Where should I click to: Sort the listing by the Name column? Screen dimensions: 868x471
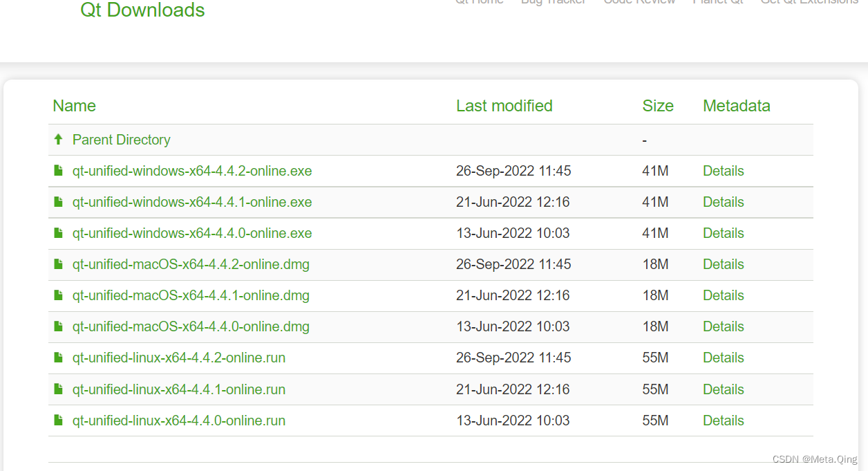coord(74,106)
